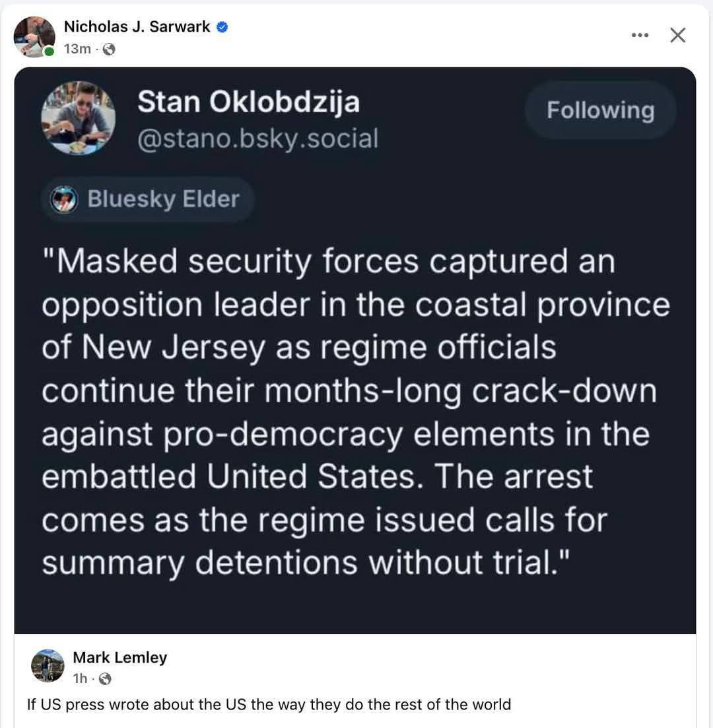The width and height of the screenshot is (713, 728).
Task: Open the quoted "Masked security forces" post image
Action: click(x=355, y=351)
